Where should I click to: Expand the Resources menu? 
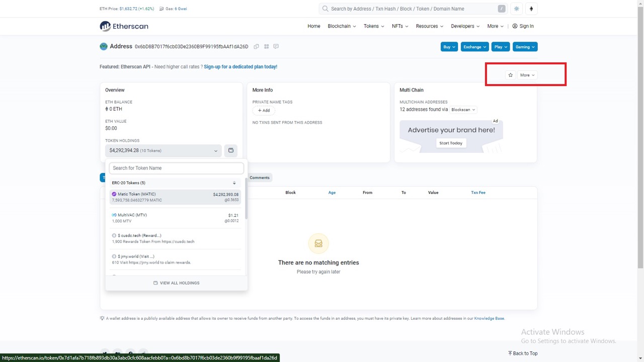click(x=430, y=26)
